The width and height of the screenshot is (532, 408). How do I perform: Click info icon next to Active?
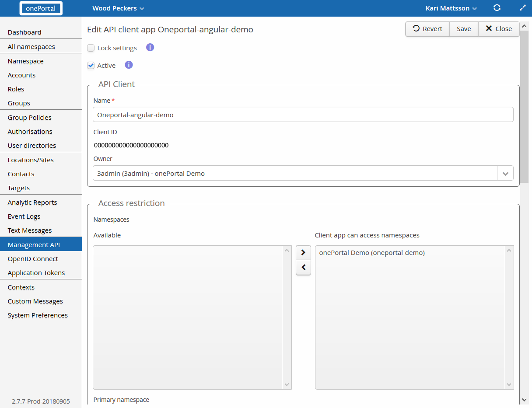pos(129,65)
